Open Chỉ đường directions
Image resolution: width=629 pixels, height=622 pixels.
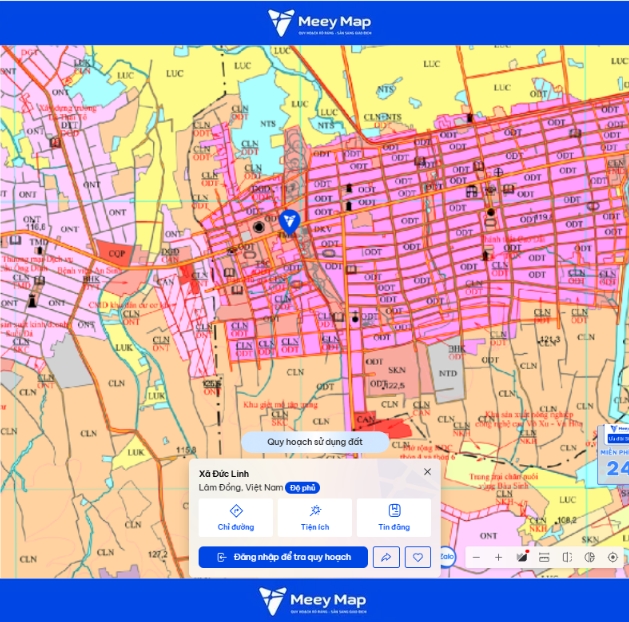coord(236,517)
